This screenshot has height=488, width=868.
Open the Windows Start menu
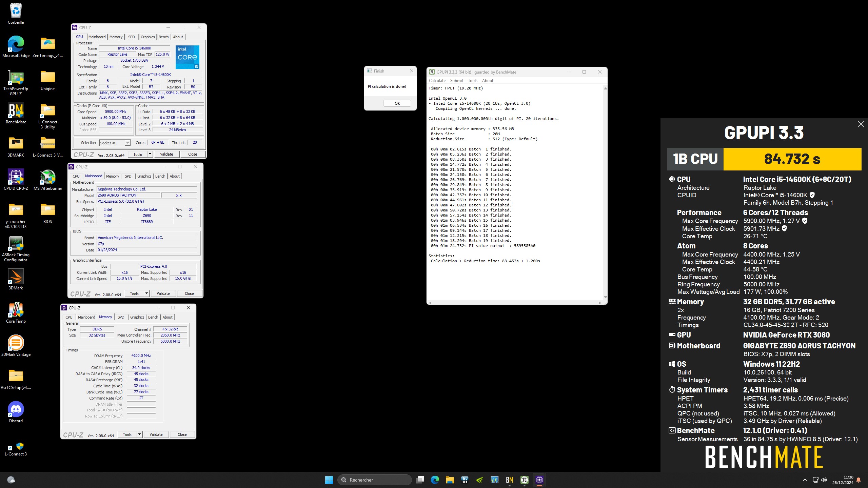329,480
